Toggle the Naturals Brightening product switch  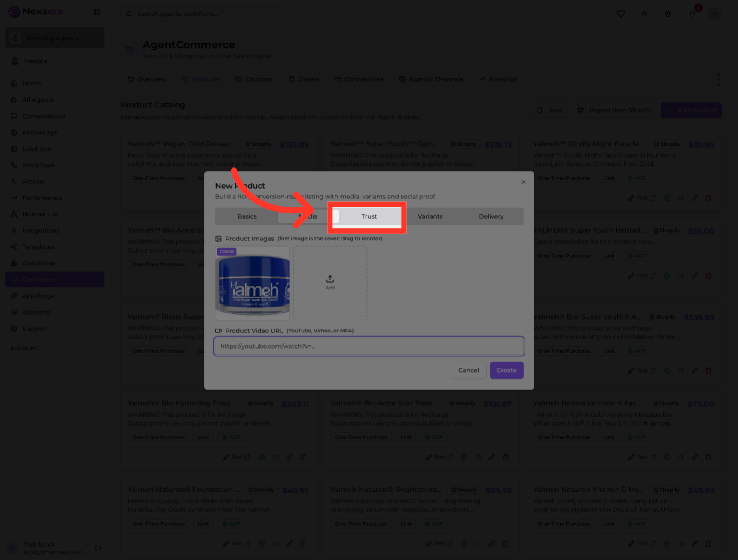(478, 543)
